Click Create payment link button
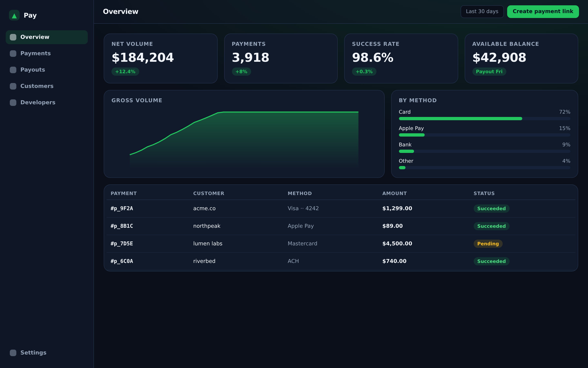This screenshot has width=588, height=368. [x=543, y=11]
